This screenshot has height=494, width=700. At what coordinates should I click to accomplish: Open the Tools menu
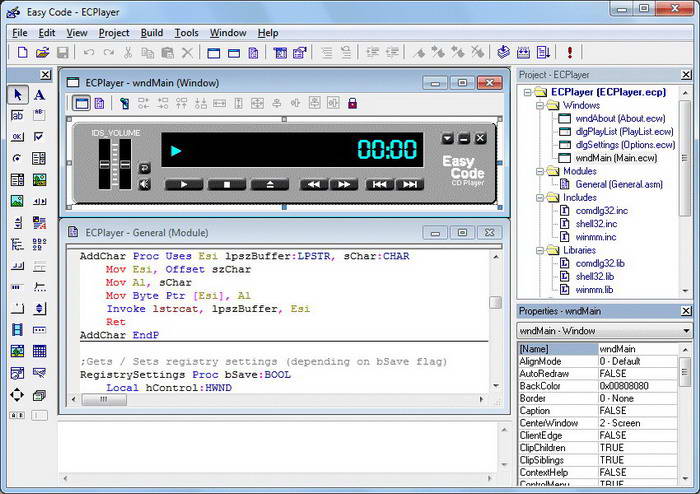[x=186, y=32]
